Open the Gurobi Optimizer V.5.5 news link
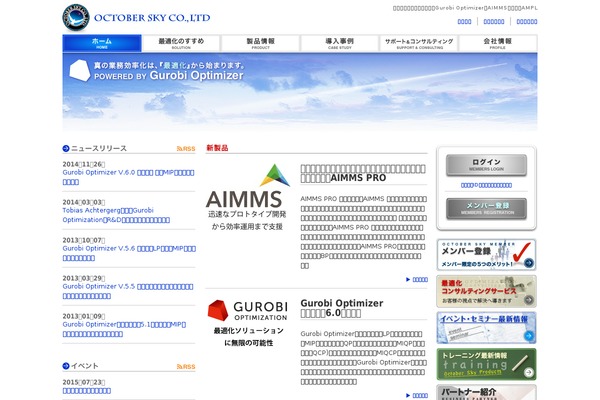The image size is (600, 400). 128,291
